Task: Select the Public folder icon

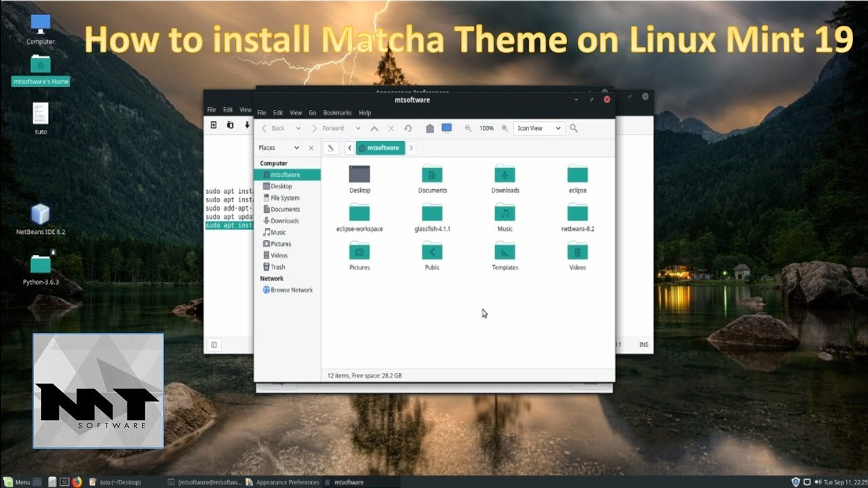Action: (x=432, y=251)
